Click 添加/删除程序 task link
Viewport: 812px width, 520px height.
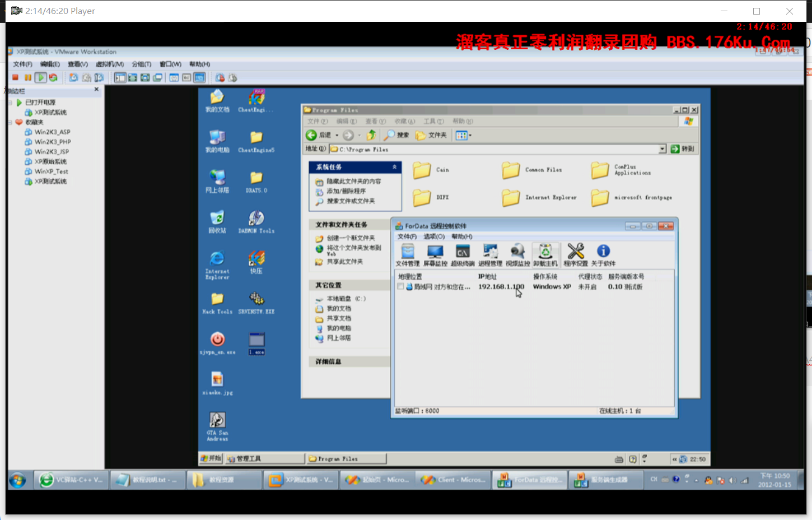(346, 191)
